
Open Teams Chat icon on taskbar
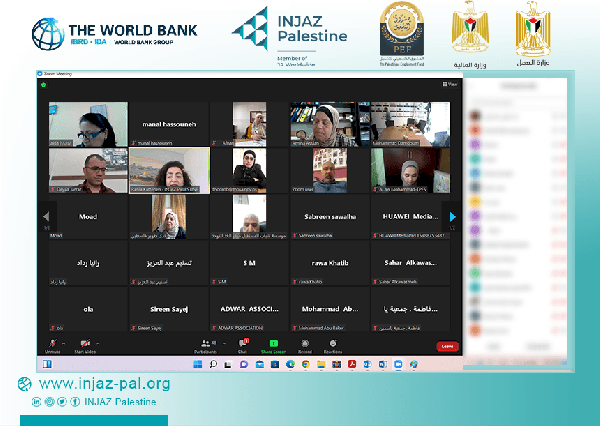(x=244, y=364)
